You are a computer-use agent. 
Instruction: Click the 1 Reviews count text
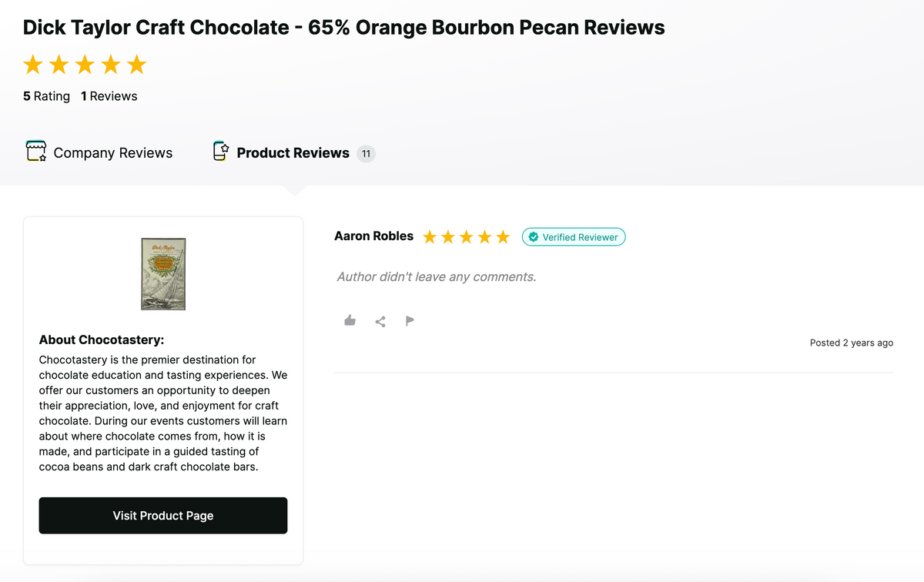point(109,96)
